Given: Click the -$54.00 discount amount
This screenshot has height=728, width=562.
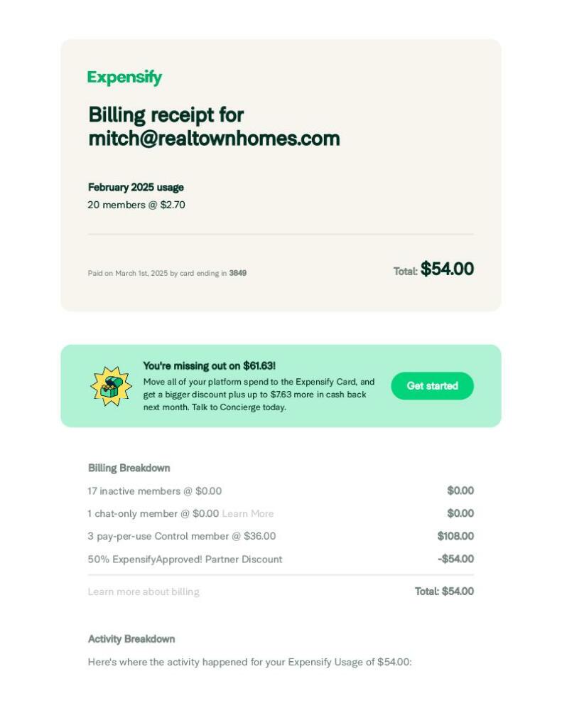Looking at the screenshot, I should 455,559.
